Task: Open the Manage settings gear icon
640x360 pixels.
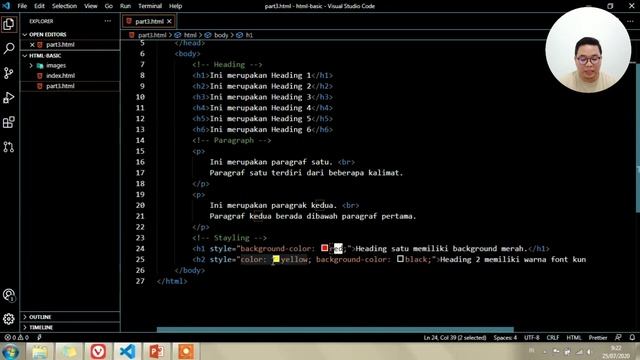Action: coord(9,319)
